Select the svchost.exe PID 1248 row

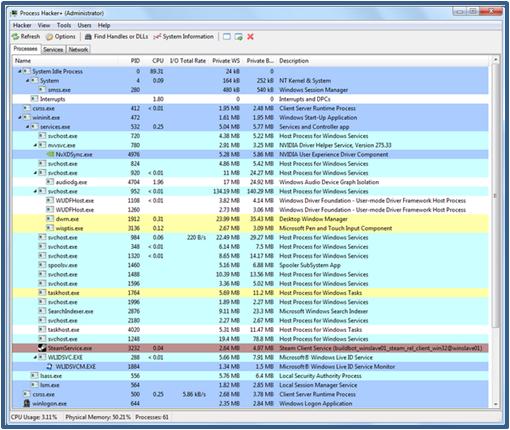[250, 339]
